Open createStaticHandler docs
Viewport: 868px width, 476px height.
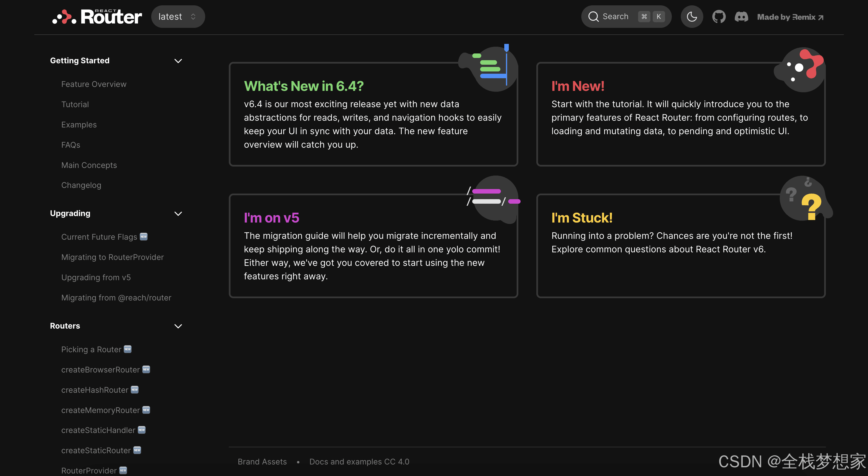click(98, 430)
